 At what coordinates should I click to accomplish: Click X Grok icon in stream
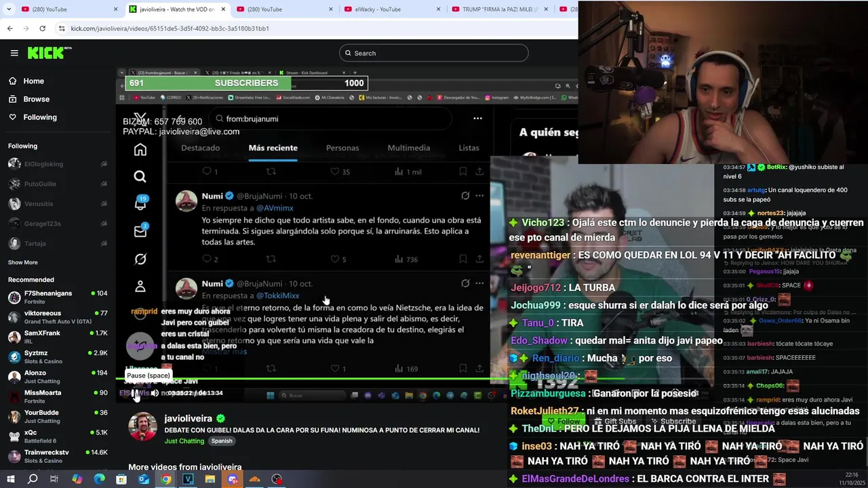(x=140, y=259)
